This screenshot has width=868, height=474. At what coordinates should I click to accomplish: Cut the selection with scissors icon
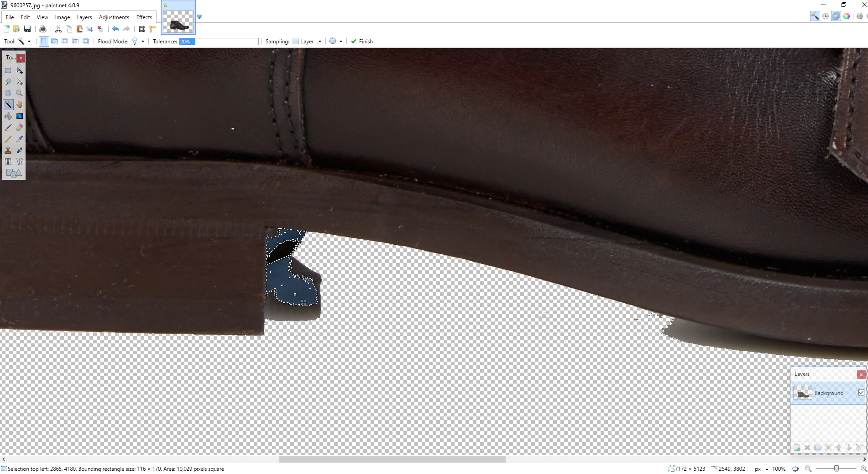coord(58,29)
